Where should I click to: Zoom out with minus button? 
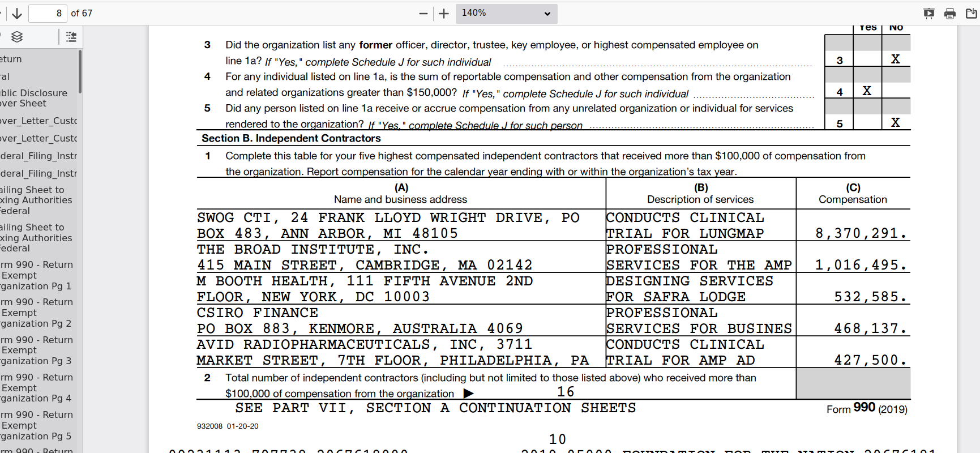[423, 13]
